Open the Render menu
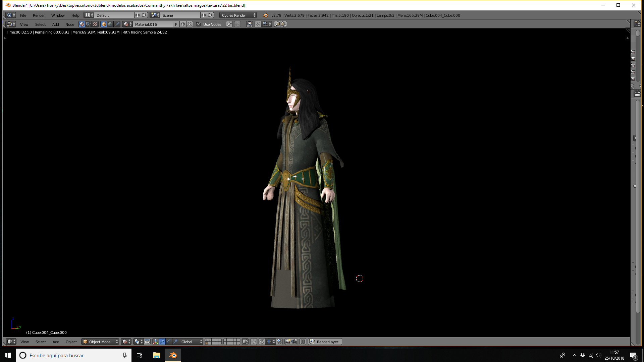Image resolution: width=644 pixels, height=362 pixels. 39,15
